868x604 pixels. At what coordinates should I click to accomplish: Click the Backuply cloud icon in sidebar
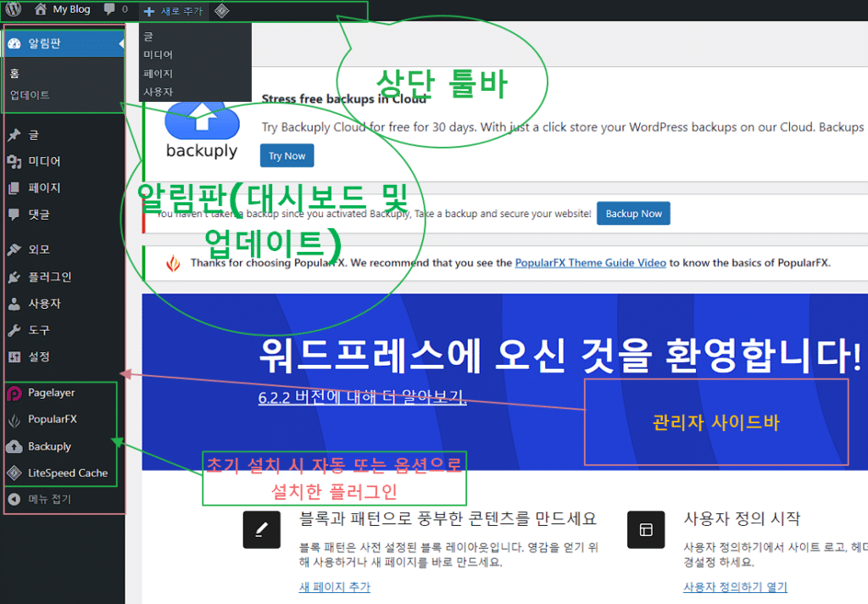(x=14, y=446)
